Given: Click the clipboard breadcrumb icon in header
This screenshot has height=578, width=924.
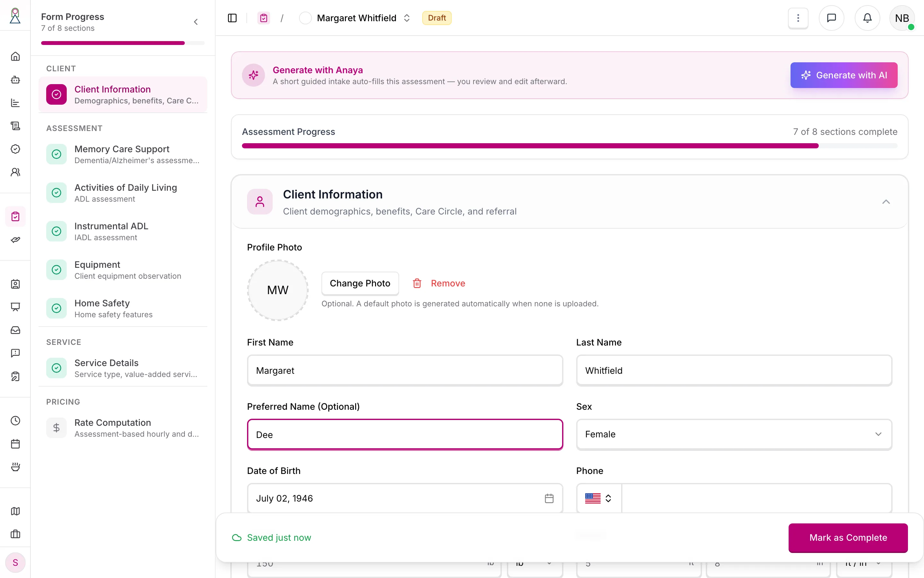Looking at the screenshot, I should pos(263,18).
